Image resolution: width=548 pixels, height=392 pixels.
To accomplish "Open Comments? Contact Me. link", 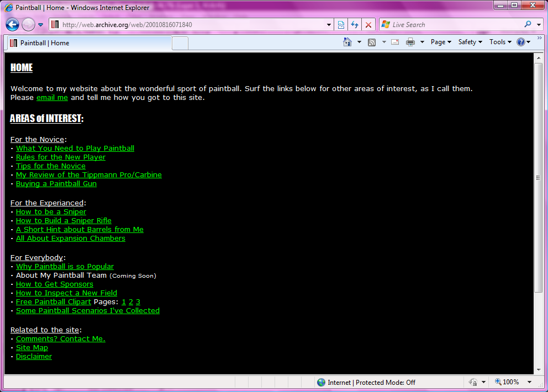I will (60, 339).
